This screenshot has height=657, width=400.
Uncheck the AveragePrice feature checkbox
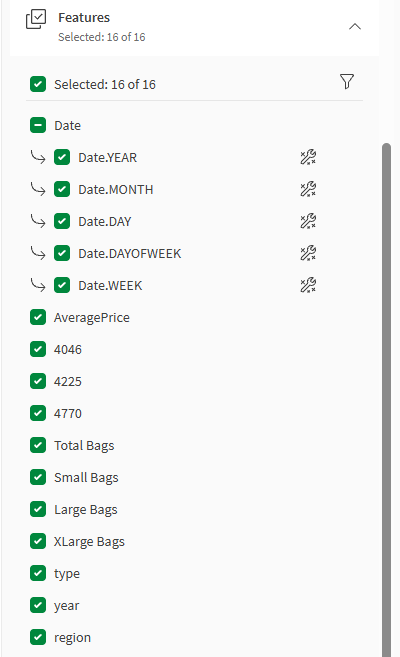click(38, 318)
